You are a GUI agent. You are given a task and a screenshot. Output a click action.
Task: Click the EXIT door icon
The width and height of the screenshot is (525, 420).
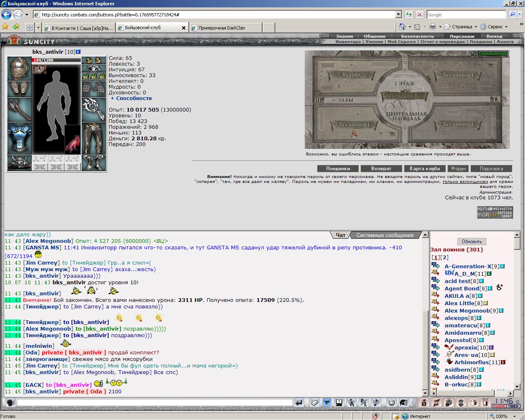[486, 403]
